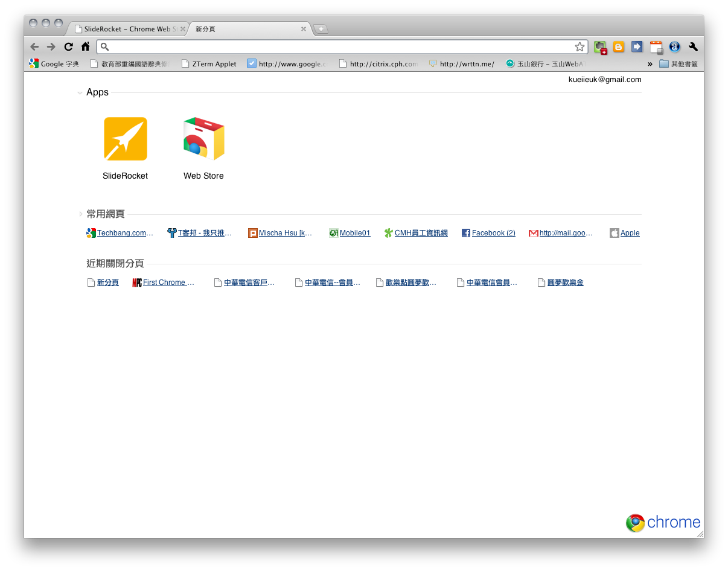Click inside the address bar field

tap(338, 46)
